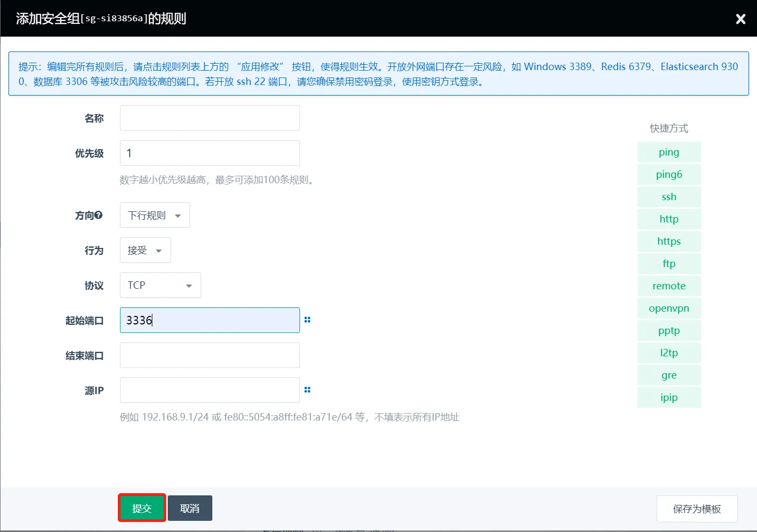Open the IP picker grid beside 源IP field
This screenshot has width=757, height=532.
(x=307, y=390)
